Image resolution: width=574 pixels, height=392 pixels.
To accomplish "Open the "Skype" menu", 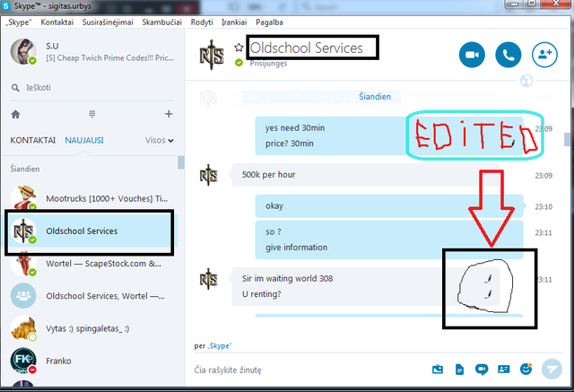I will [18, 22].
